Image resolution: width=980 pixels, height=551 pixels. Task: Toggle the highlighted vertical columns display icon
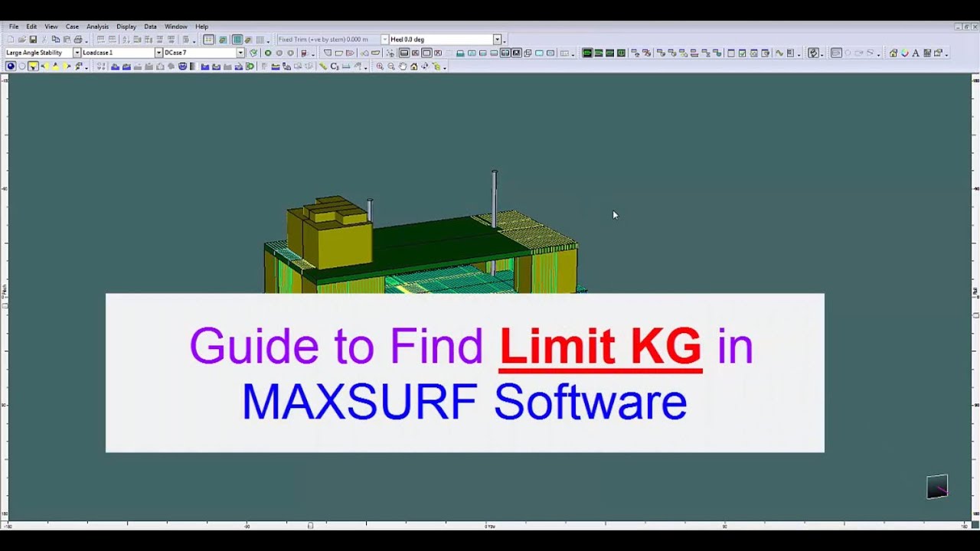coord(237,39)
